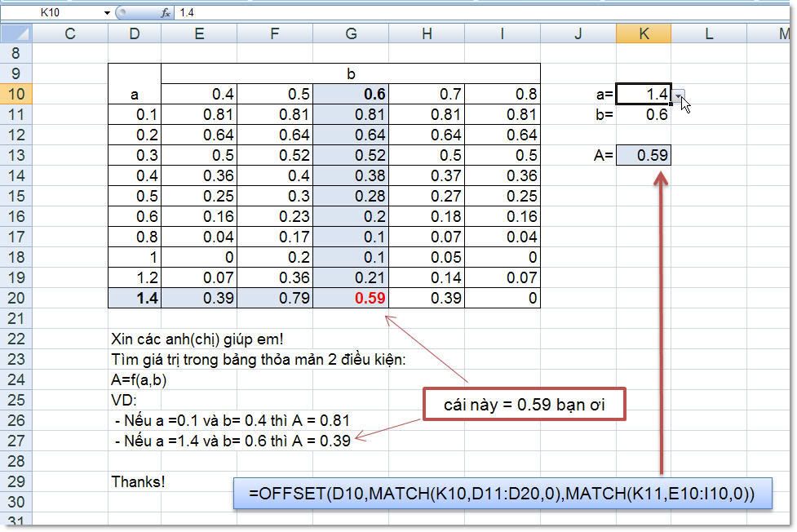The height and width of the screenshot is (532, 797).
Task: Click bold header cell 0.6 in G10
Action: 351,94
